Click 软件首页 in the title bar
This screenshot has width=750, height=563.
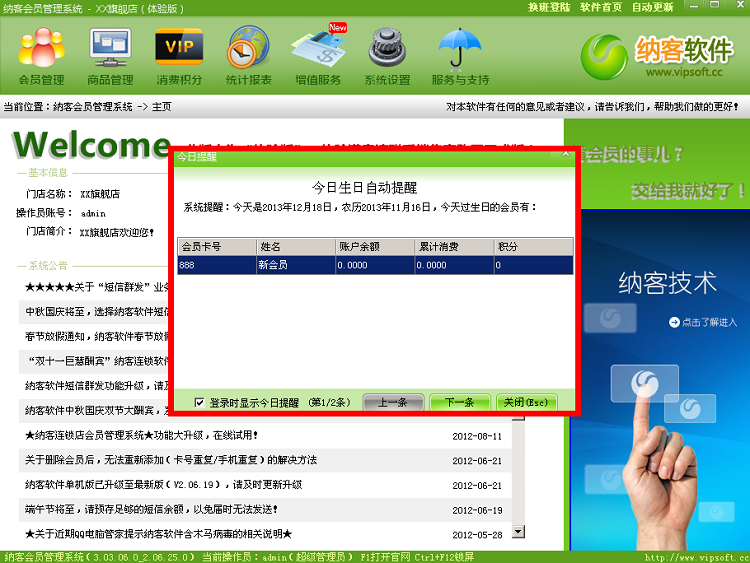[x=601, y=7]
